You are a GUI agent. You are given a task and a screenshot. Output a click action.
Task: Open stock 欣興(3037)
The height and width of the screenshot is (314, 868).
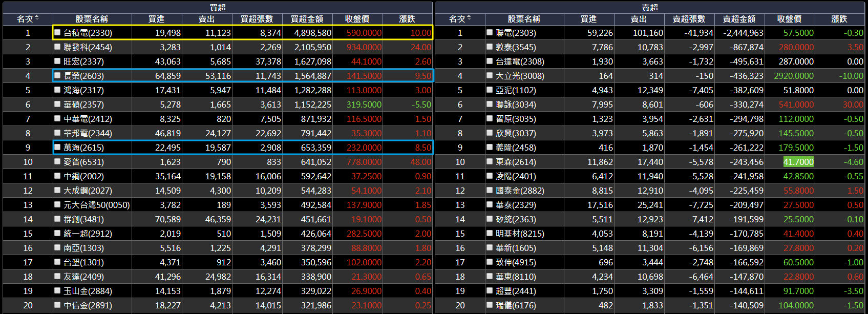[x=516, y=133]
